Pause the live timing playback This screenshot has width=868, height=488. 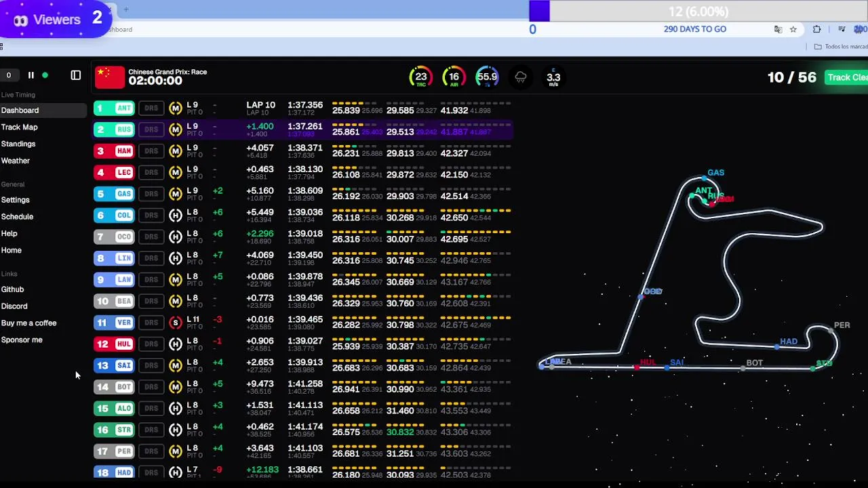(x=31, y=75)
